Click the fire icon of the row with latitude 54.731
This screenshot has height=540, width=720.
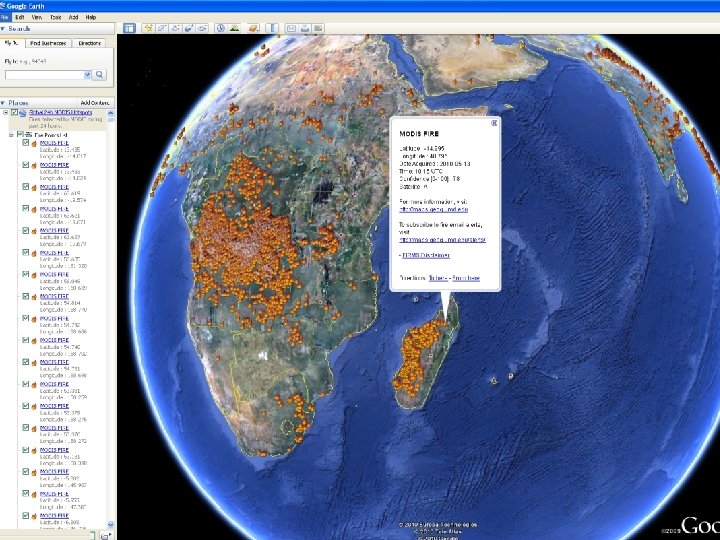(34, 363)
